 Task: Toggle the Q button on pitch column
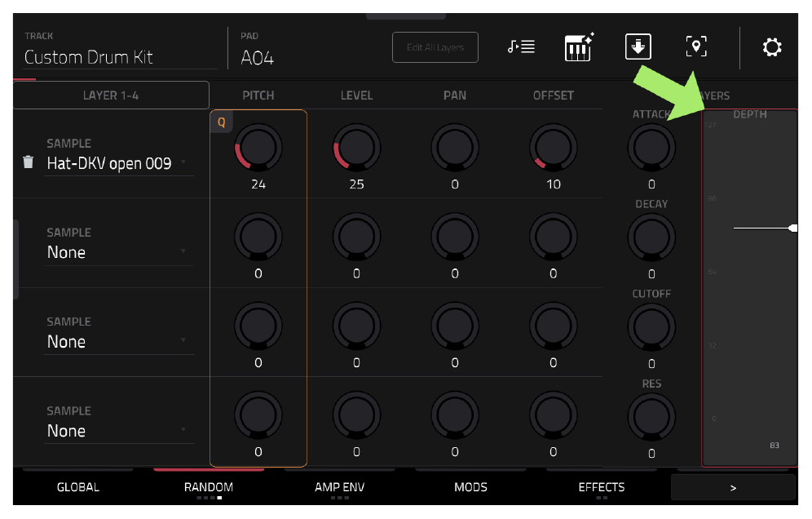click(221, 122)
